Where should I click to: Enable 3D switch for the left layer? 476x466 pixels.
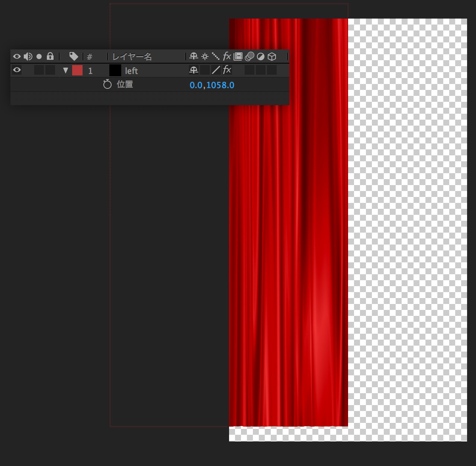pos(272,70)
